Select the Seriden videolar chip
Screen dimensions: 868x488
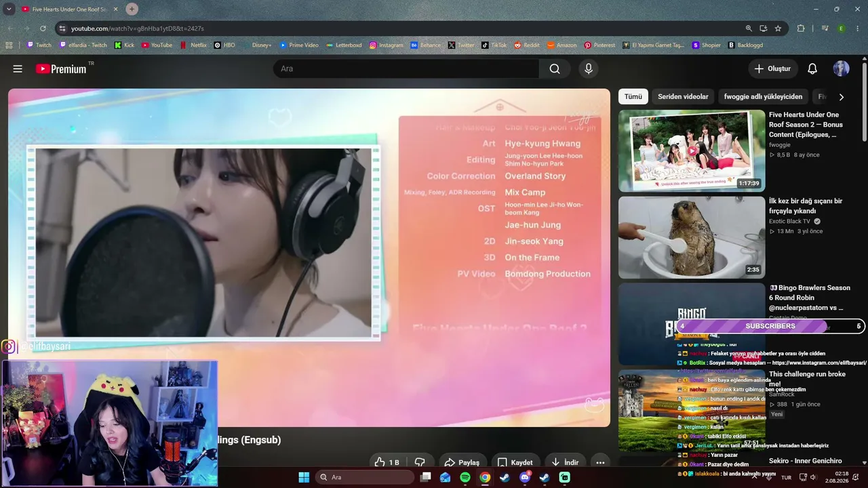(x=683, y=97)
